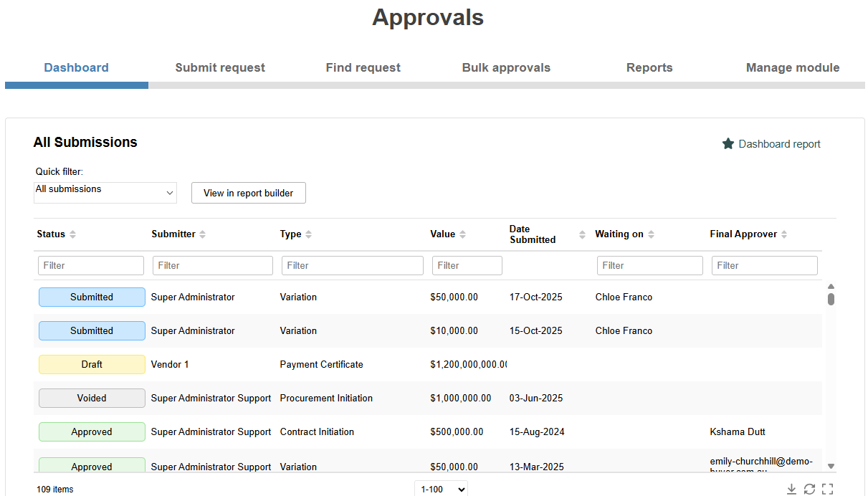The height and width of the screenshot is (496, 868).
Task: Focus the Waiting on filter field
Action: pos(650,265)
